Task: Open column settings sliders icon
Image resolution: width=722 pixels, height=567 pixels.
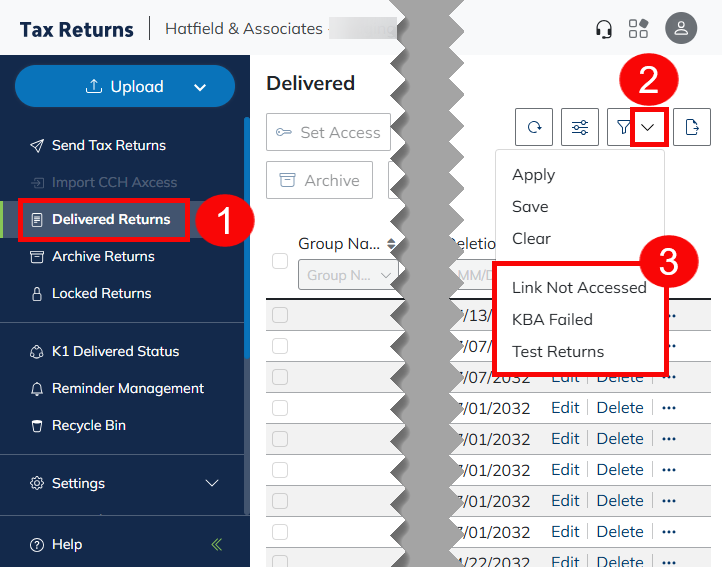Action: 579,127
